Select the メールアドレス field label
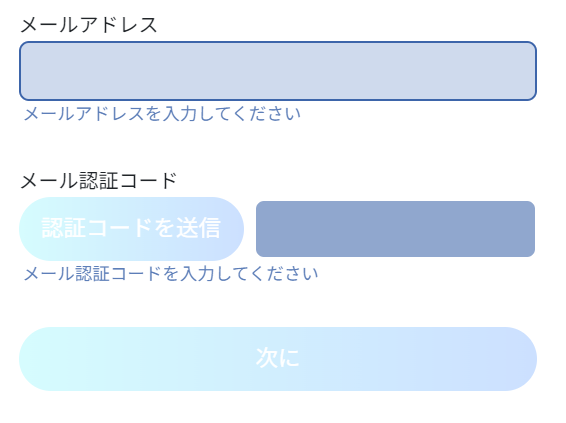The image size is (566, 423). 89,25
